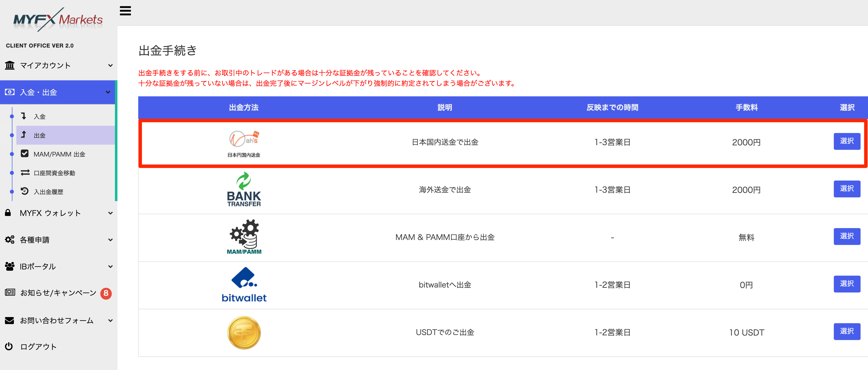This screenshot has width=868, height=370.
Task: Expand the MYFX ウォレット chevron
Action: tap(110, 213)
